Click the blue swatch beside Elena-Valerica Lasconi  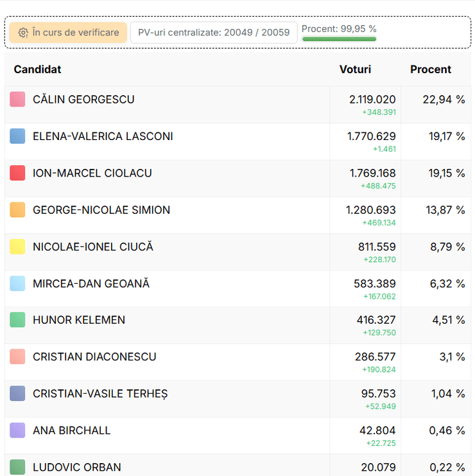(18, 136)
